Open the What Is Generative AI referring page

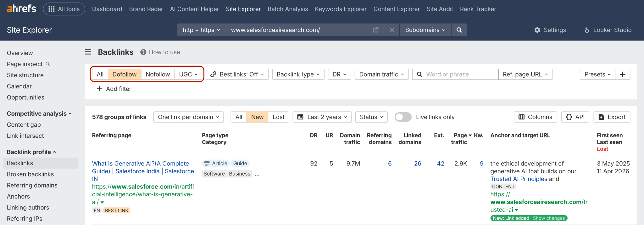pyautogui.click(x=143, y=171)
